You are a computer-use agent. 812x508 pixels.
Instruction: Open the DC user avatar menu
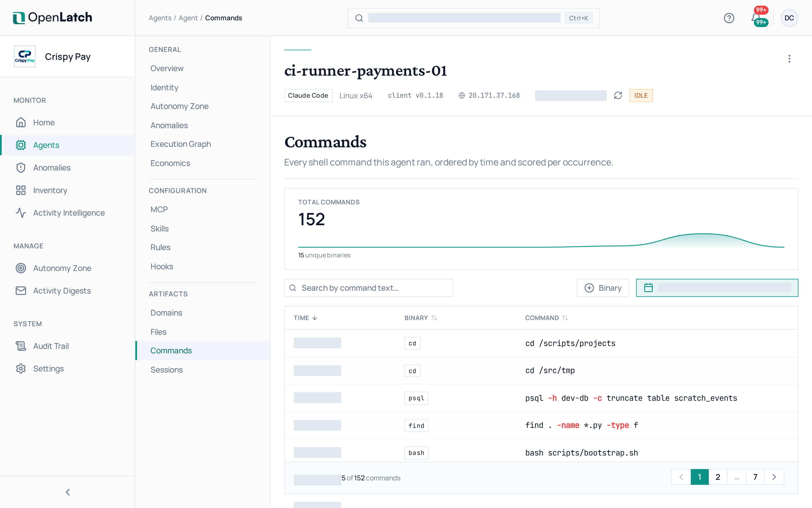[789, 18]
